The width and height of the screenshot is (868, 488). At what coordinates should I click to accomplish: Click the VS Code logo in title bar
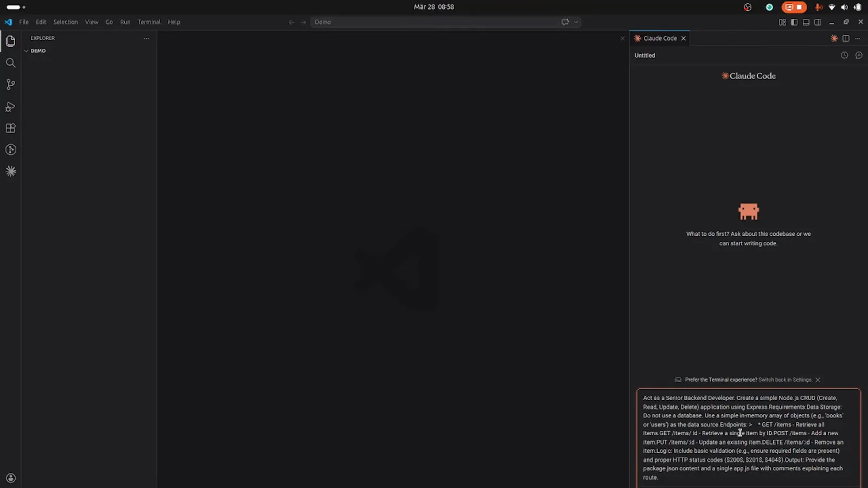point(8,22)
